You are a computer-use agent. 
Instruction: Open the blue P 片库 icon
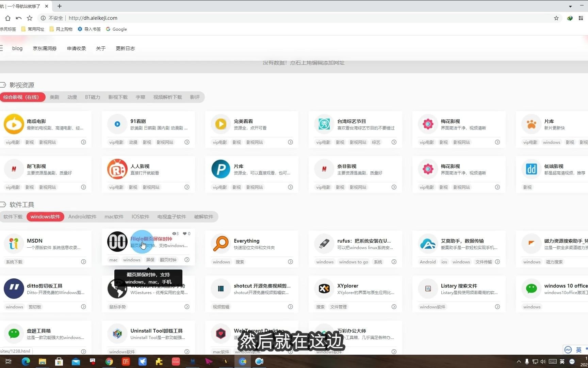click(x=221, y=169)
